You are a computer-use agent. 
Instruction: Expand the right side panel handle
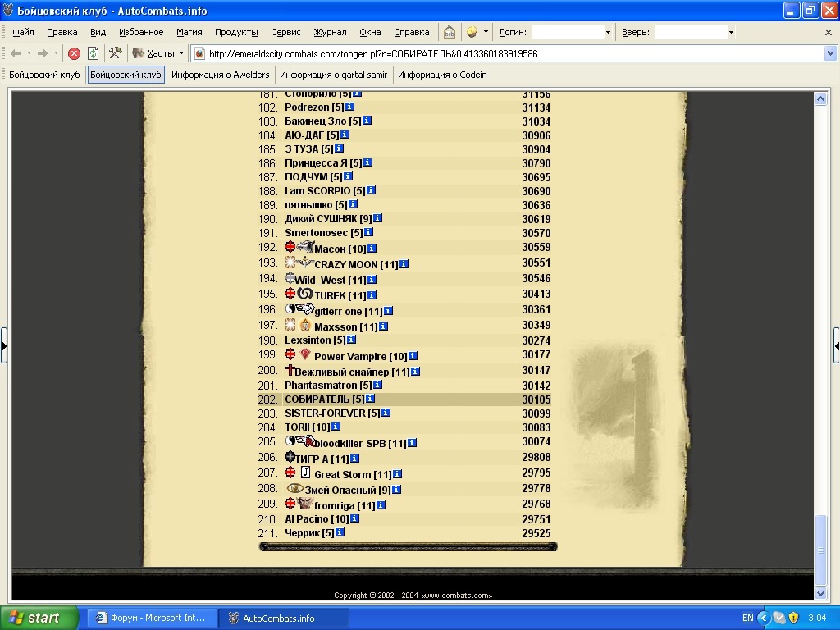tap(836, 345)
